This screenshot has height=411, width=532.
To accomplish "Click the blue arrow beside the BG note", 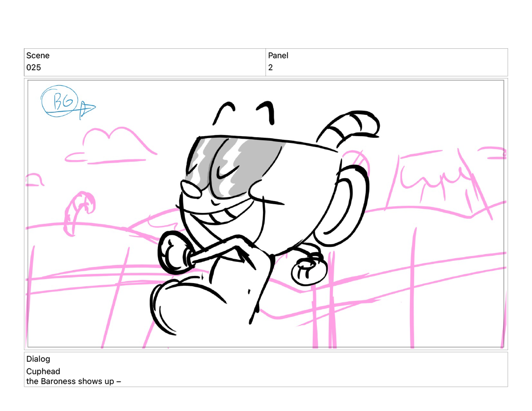I will coord(86,109).
